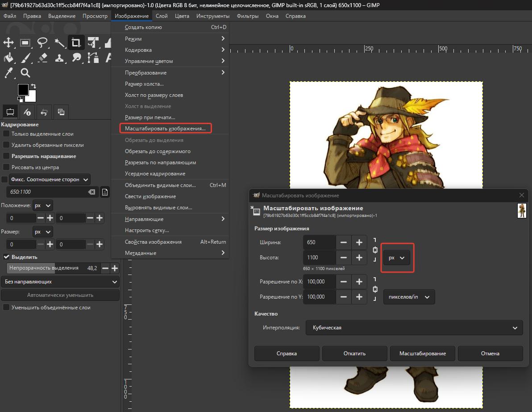Open the Undo History tab
The width and height of the screenshot is (532, 412).
[44, 112]
